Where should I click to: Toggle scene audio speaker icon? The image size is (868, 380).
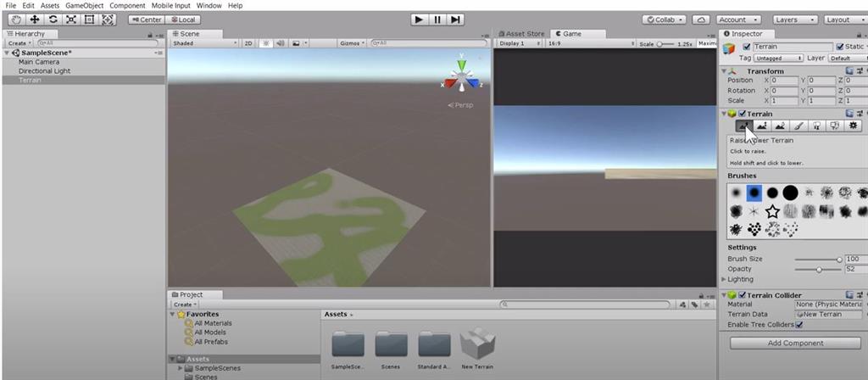point(280,43)
